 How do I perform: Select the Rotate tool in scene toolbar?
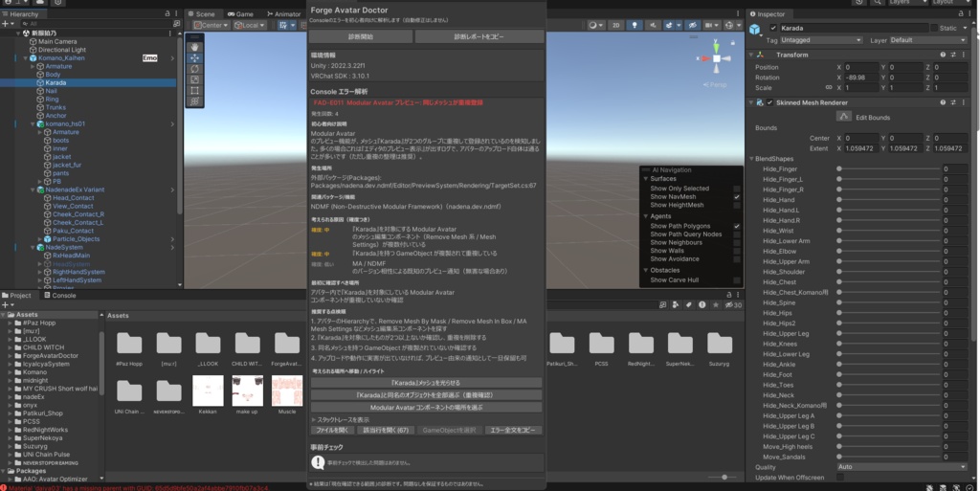(194, 69)
